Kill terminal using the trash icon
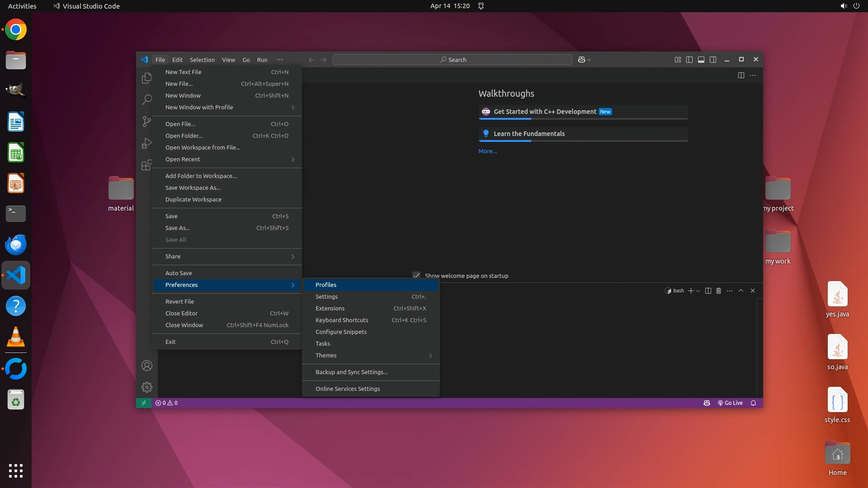 click(x=718, y=291)
